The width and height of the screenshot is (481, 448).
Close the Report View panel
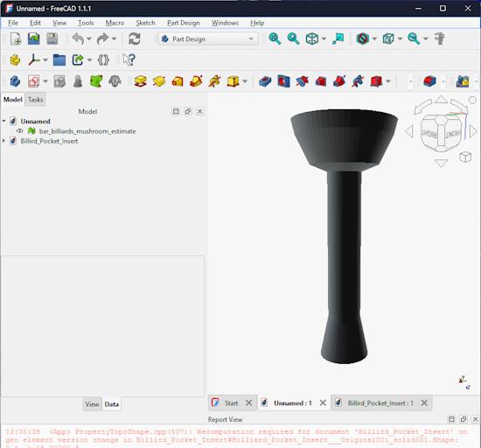tap(475, 419)
